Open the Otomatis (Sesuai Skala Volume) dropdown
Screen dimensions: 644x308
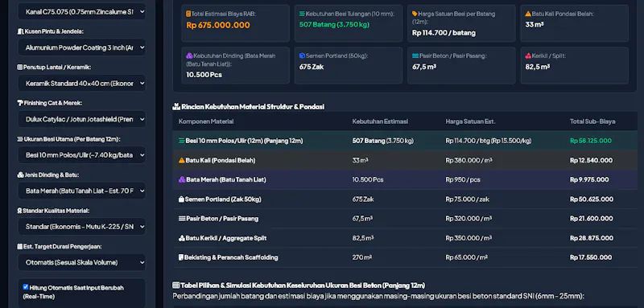pos(82,262)
